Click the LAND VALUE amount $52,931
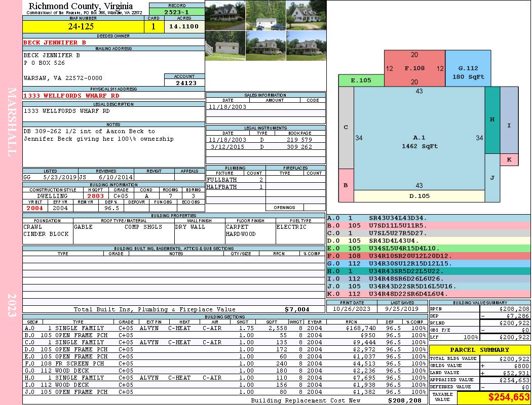 click(x=516, y=373)
